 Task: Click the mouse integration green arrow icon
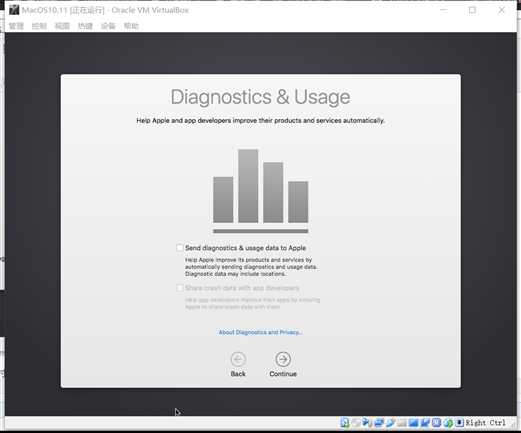(x=448, y=423)
